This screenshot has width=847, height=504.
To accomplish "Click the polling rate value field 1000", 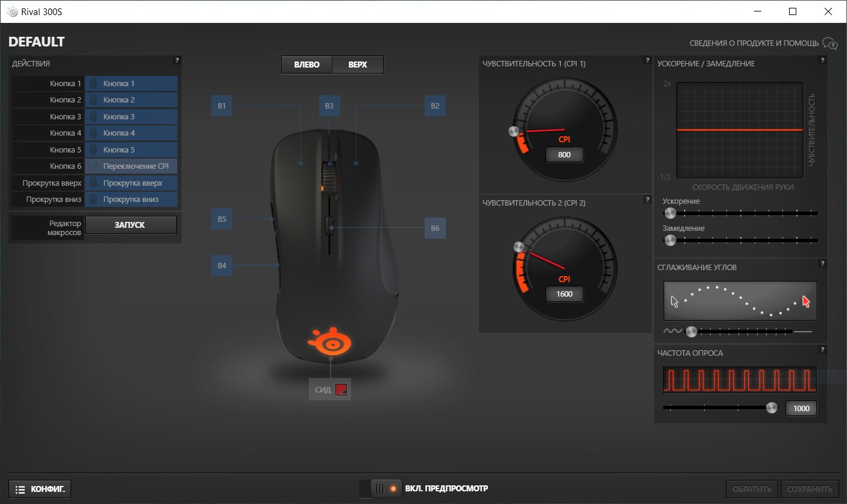I will tap(801, 408).
